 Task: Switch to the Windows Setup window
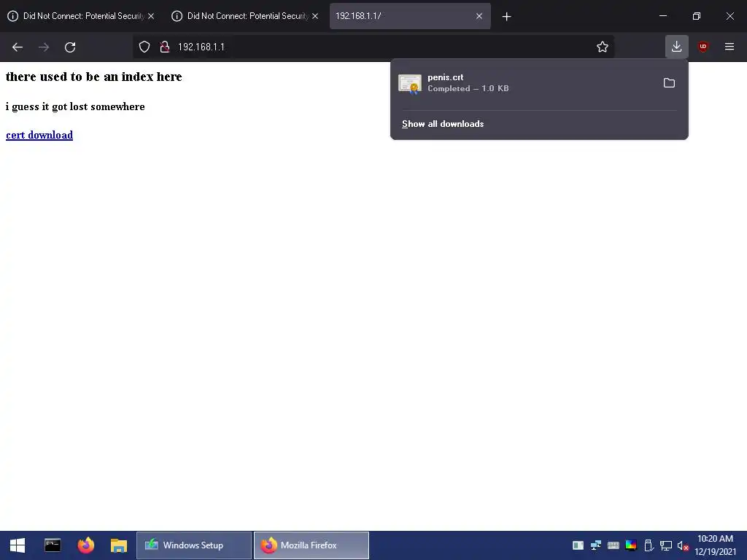pyautogui.click(x=194, y=545)
